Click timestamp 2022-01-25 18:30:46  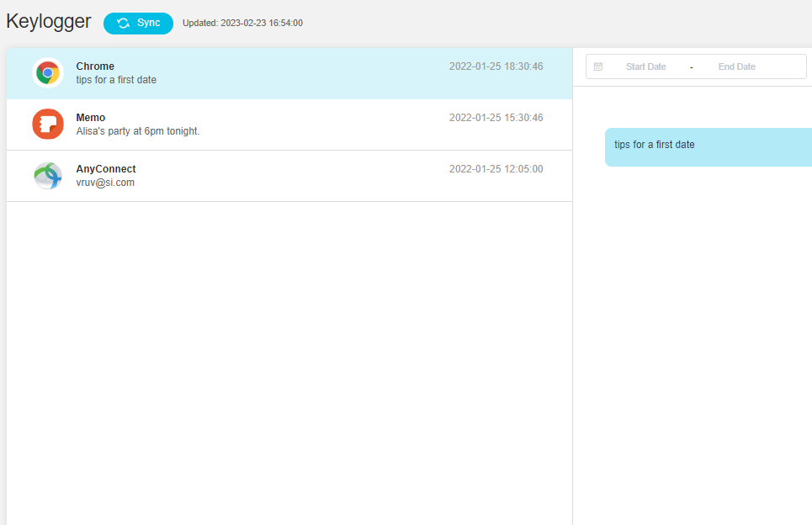tap(496, 66)
